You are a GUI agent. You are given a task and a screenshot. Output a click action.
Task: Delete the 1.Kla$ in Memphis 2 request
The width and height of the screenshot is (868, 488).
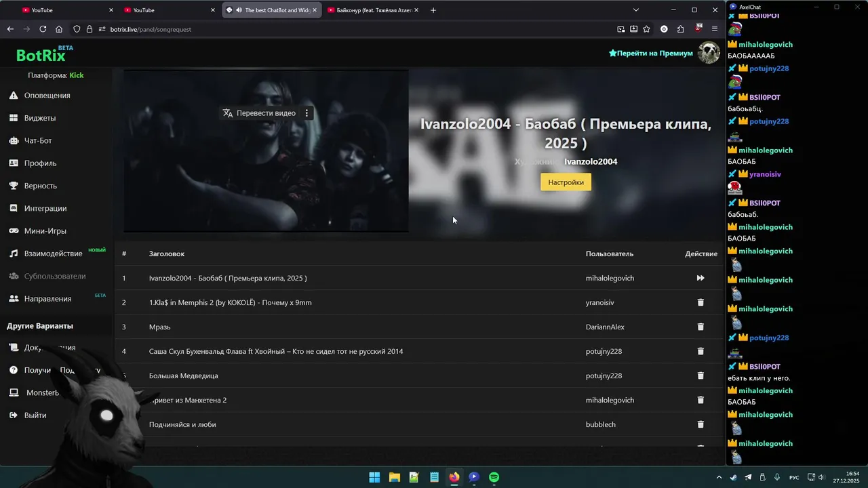tap(701, 302)
